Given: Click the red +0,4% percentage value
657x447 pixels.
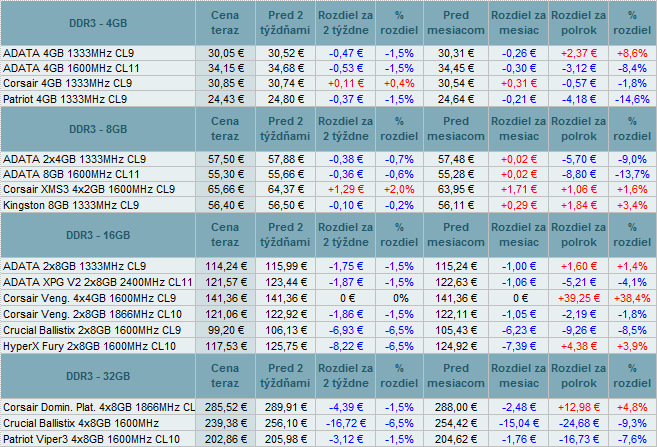Looking at the screenshot, I should click(399, 83).
